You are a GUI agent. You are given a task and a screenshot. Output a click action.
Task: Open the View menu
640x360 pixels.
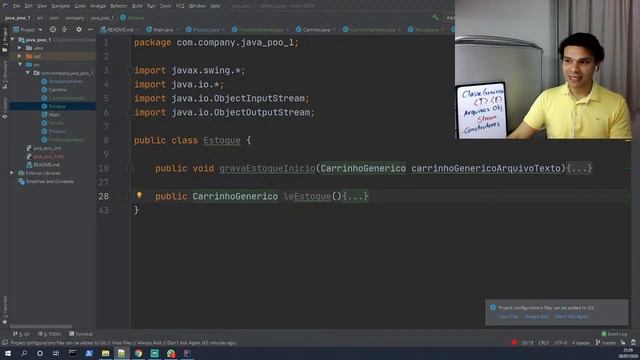(x=42, y=6)
